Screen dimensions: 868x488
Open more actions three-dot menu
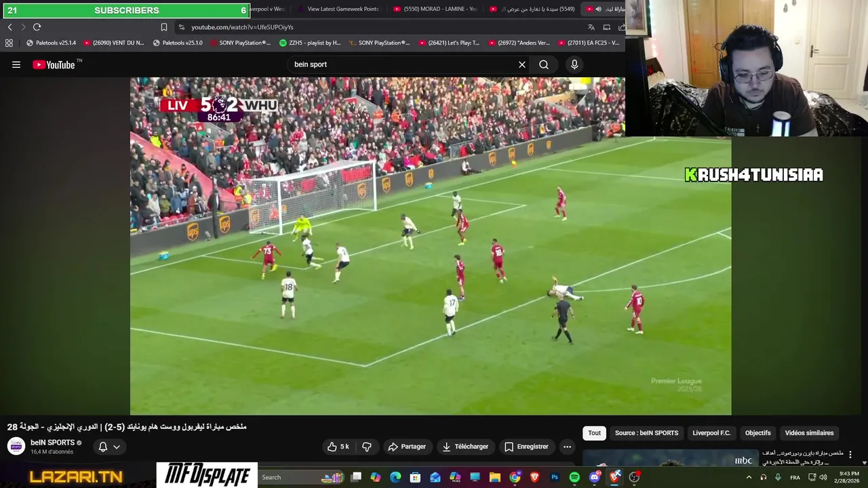click(567, 447)
